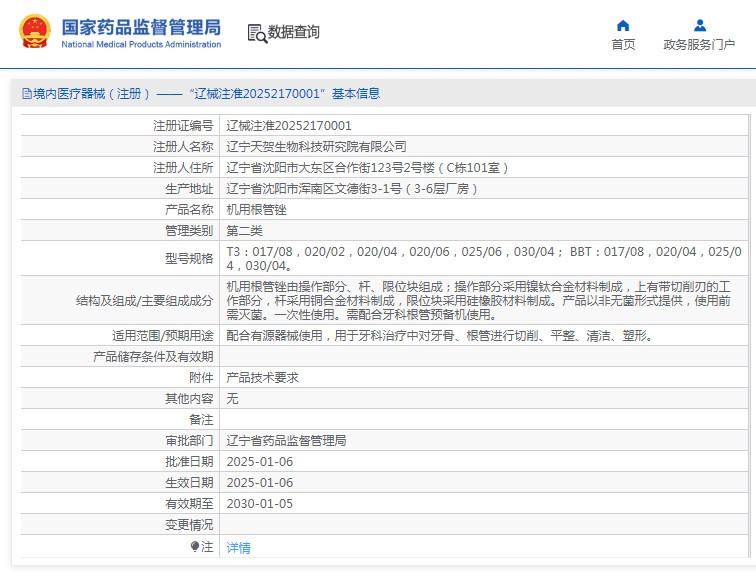Open the 数据查询 magnifier icon
This screenshot has height=573, width=756.
(x=257, y=33)
